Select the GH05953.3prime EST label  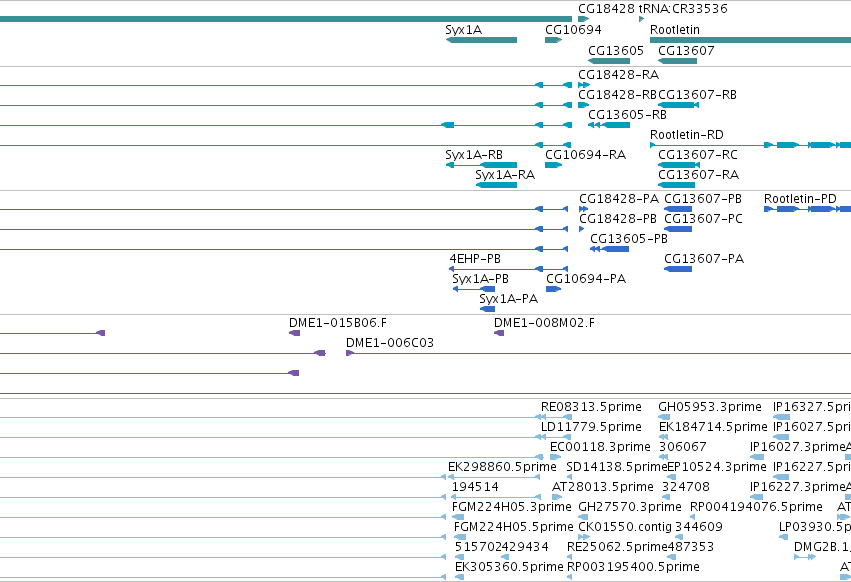[x=710, y=407]
